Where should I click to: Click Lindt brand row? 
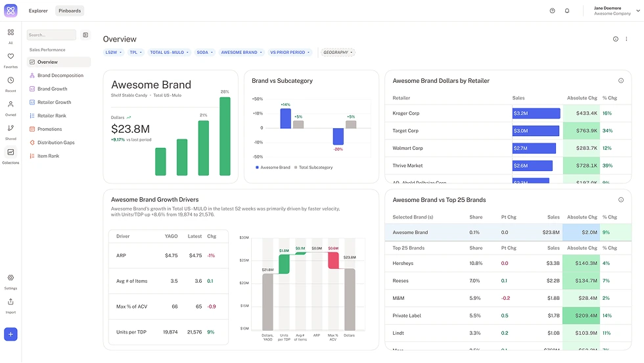click(508, 333)
